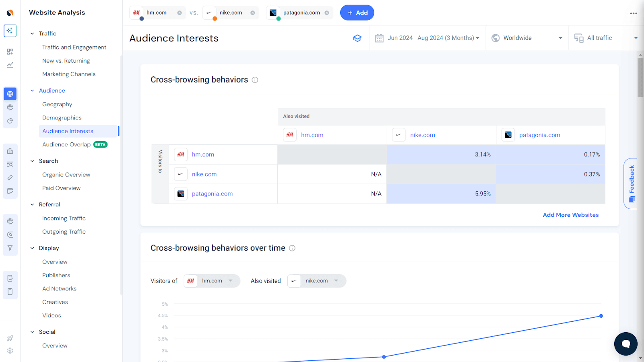Image resolution: width=644 pixels, height=362 pixels.
Task: Open the rocket icon at sidebar bottom
Action: tap(10, 338)
